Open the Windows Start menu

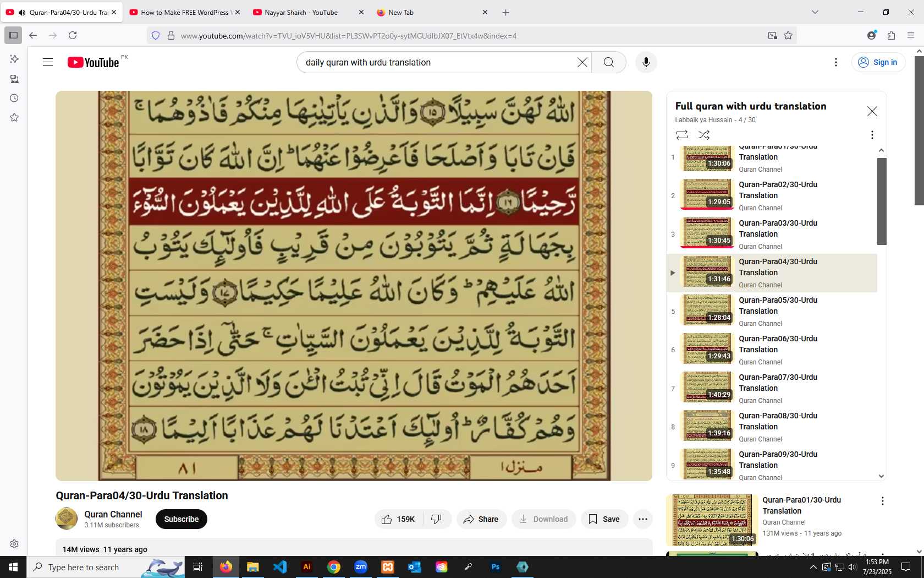[13, 567]
